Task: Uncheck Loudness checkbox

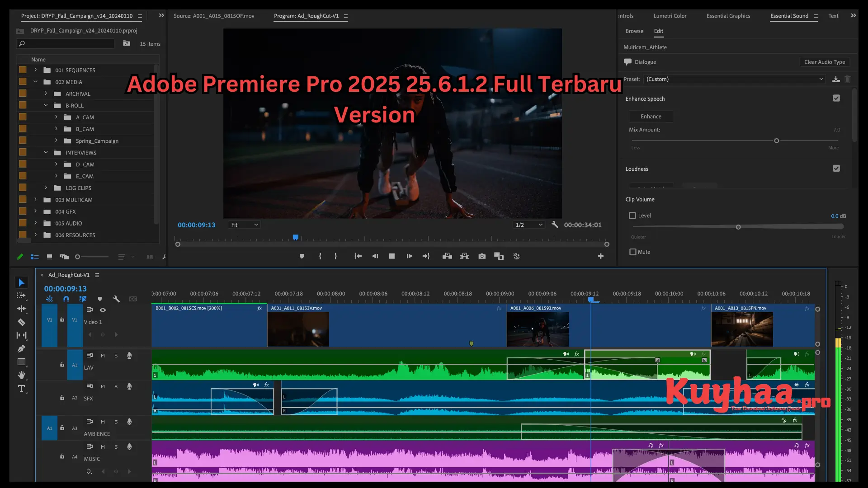Action: [x=836, y=168]
